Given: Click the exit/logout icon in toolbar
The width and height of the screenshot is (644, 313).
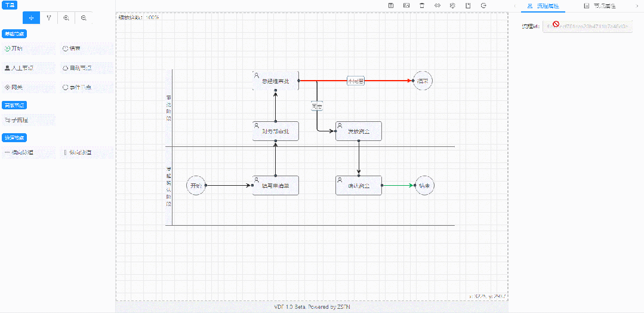Looking at the screenshot, I should tap(483, 5).
